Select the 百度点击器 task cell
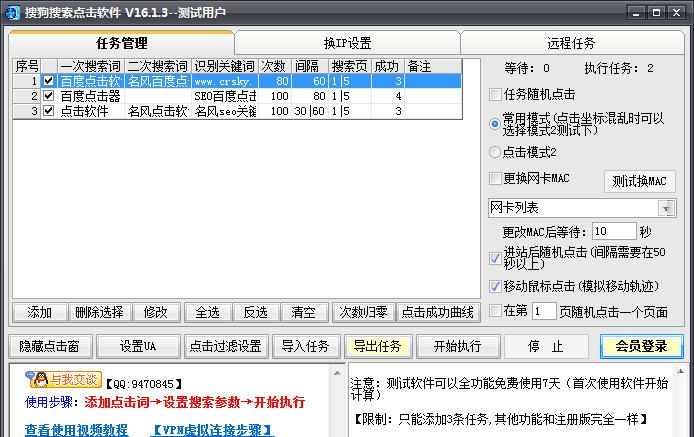 click(91, 96)
